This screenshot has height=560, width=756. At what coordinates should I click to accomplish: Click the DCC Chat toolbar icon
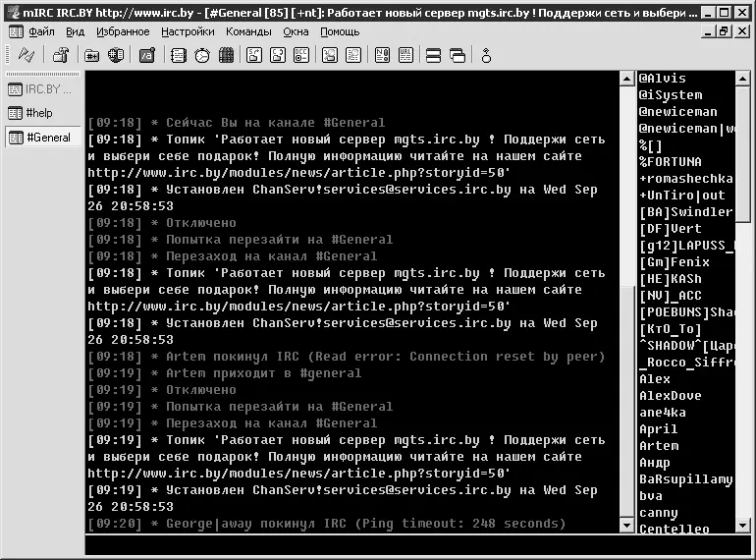(278, 55)
